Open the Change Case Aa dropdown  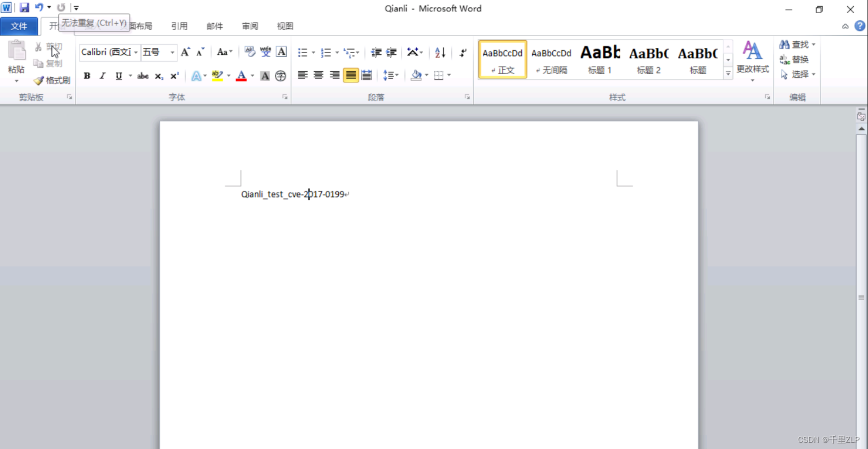[224, 52]
